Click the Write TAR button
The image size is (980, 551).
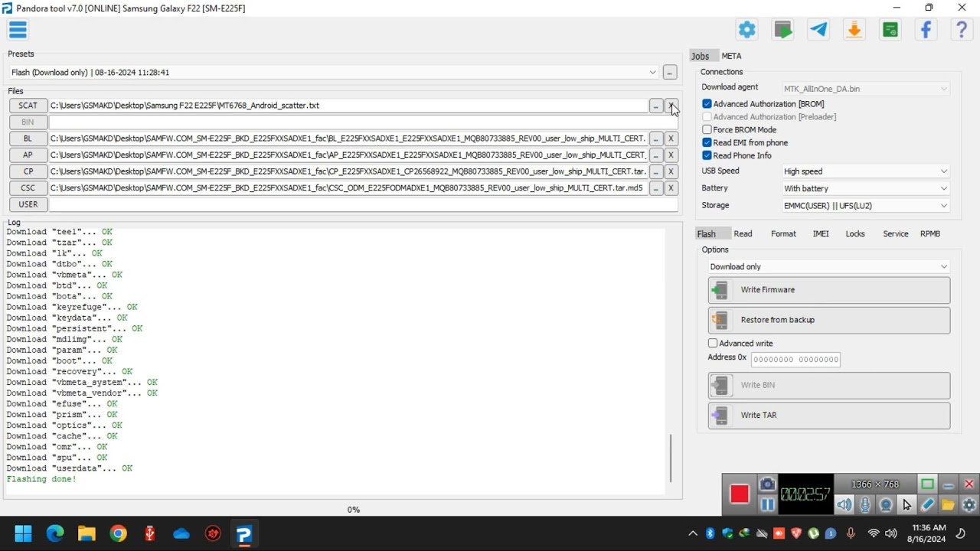pyautogui.click(x=828, y=416)
